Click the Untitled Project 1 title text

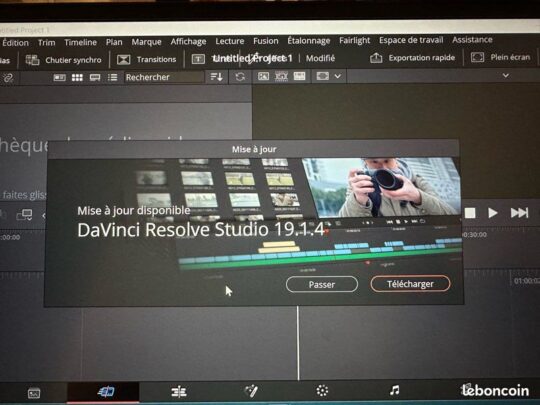(x=252, y=58)
